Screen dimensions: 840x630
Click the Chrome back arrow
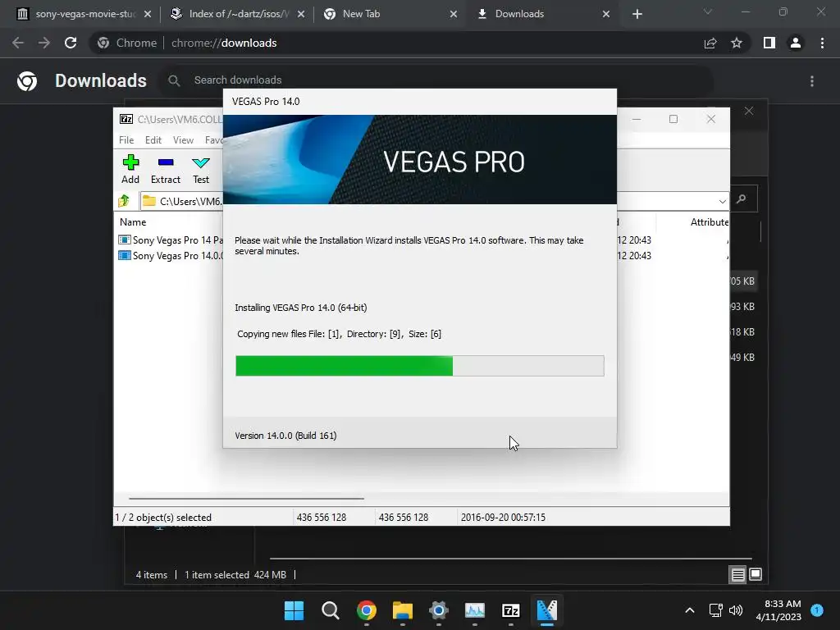(x=18, y=43)
